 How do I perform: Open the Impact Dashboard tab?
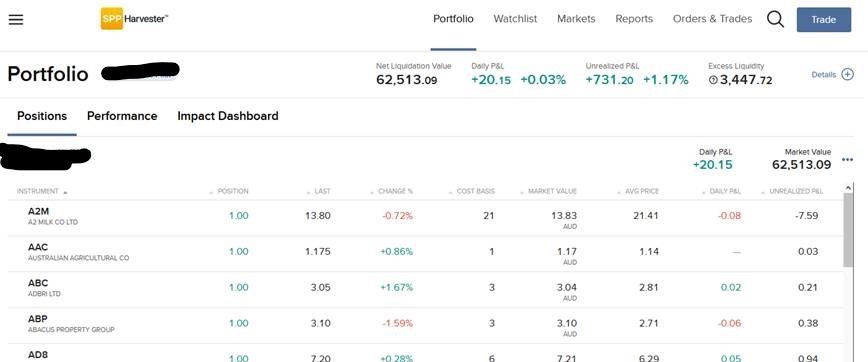(228, 116)
